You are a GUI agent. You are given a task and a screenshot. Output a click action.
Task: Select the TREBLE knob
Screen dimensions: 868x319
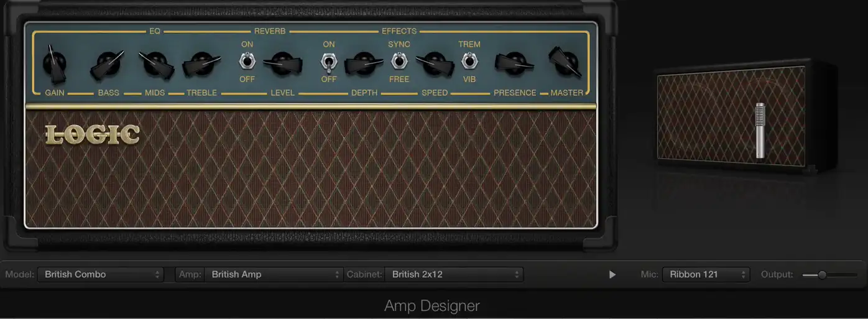201,63
